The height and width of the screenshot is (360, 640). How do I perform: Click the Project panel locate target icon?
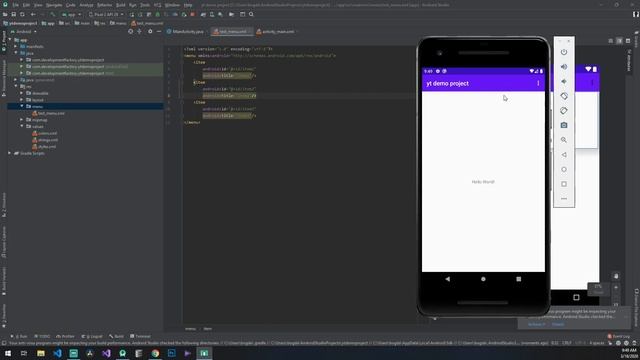(131, 31)
